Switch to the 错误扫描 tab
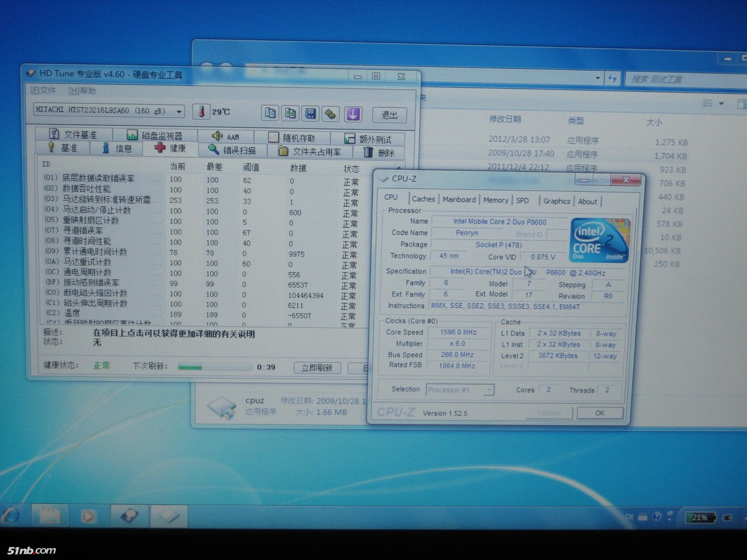Viewport: 747px width, 560px height. (233, 150)
